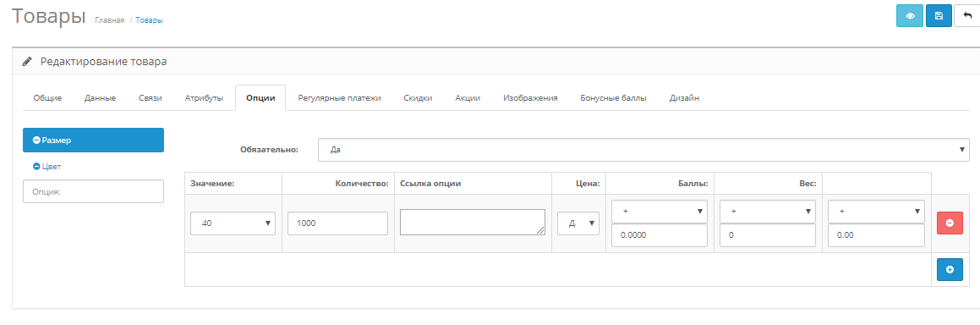This screenshot has height=325, width=980.
Task: Click the pencil icon beside Редактирование товара
Action: coord(27,62)
